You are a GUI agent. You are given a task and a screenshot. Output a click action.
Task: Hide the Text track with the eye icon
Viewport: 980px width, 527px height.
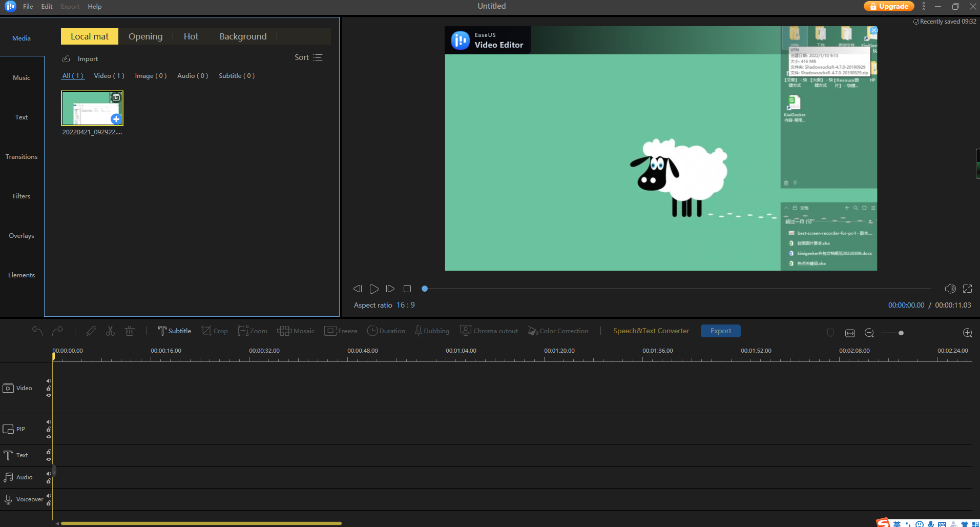[49, 459]
